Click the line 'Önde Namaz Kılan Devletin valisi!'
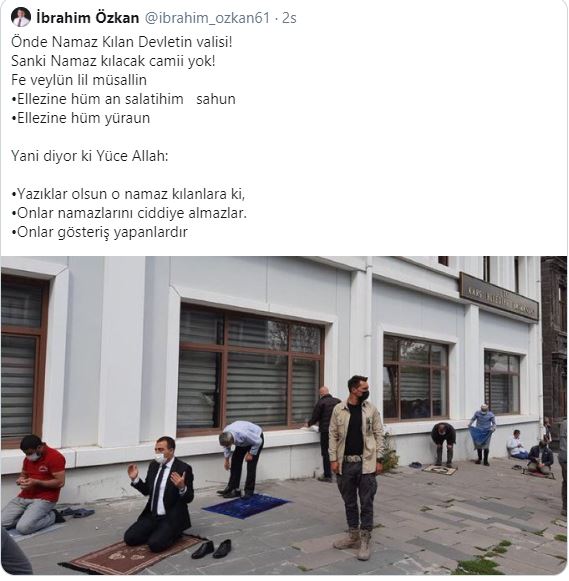Screen dimensions: 569x581 pos(122,42)
